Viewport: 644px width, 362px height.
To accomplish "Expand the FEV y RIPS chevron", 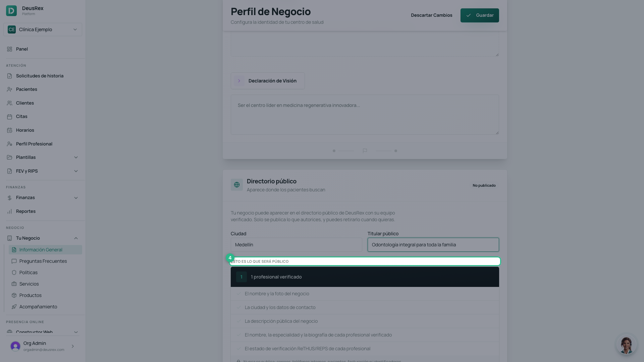I will (76, 171).
